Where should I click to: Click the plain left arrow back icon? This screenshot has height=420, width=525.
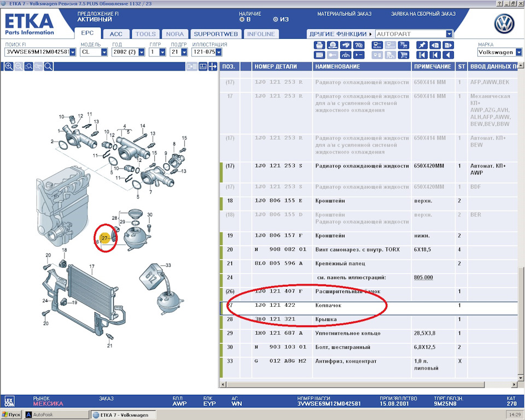448,55
